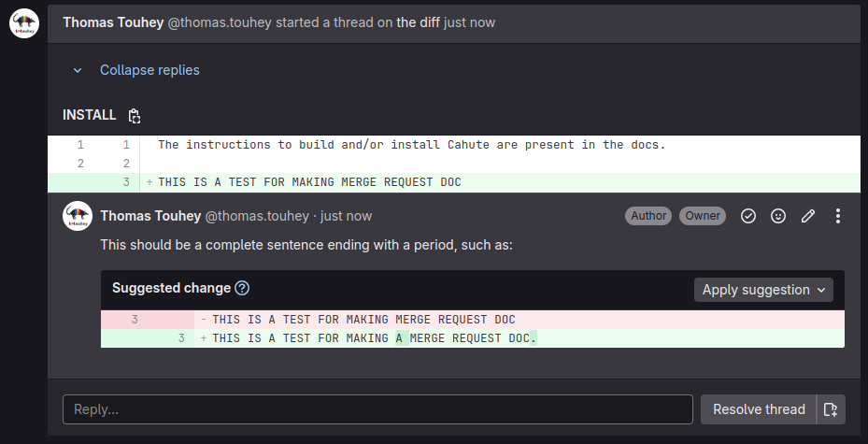Click the resolve thread checkmark icon
Image resolution: width=868 pixels, height=444 pixels.
pyautogui.click(x=748, y=216)
